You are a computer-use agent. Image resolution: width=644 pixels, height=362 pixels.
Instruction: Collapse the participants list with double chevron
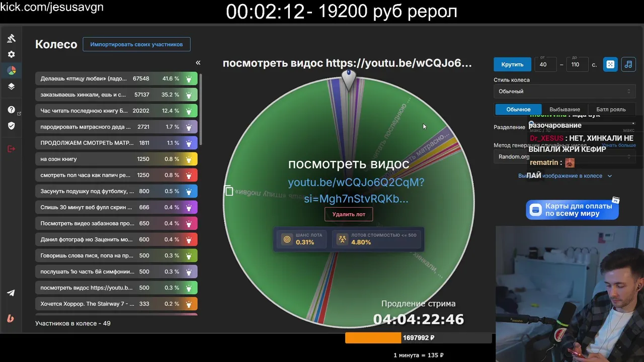tap(198, 63)
